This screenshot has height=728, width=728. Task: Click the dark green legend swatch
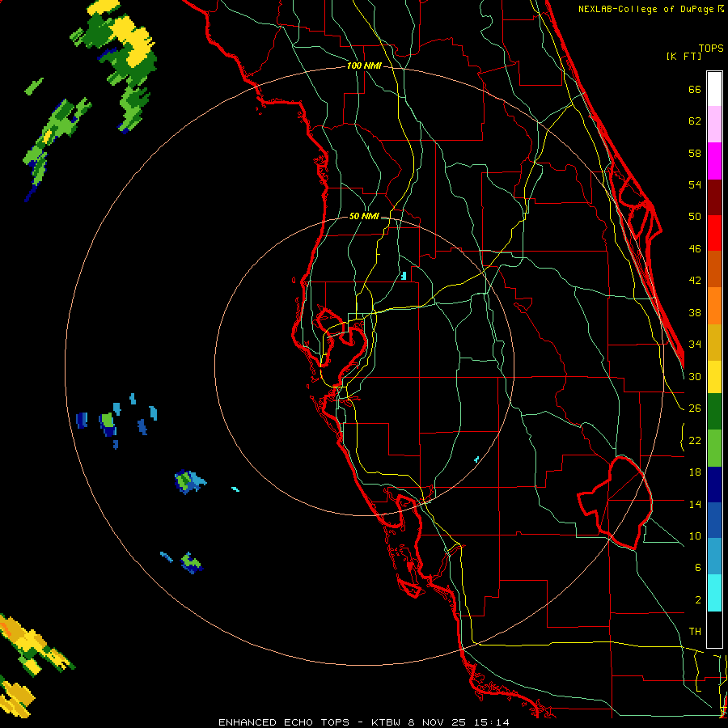pyautogui.click(x=714, y=412)
